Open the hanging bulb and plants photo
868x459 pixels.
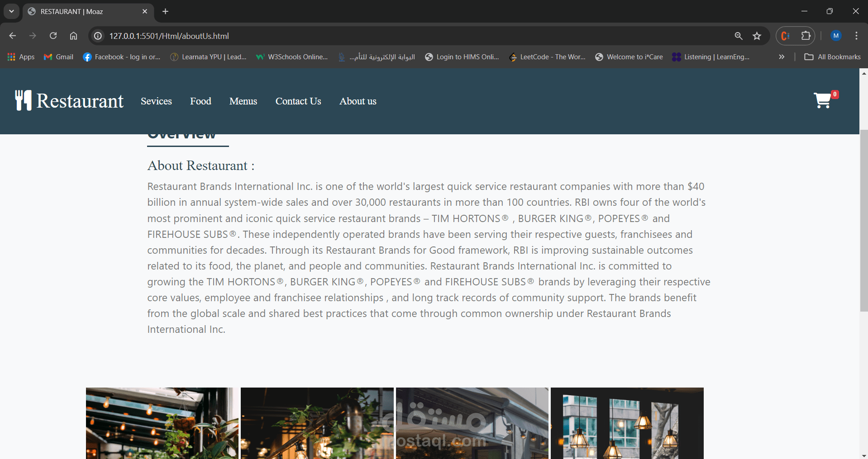[x=317, y=423]
